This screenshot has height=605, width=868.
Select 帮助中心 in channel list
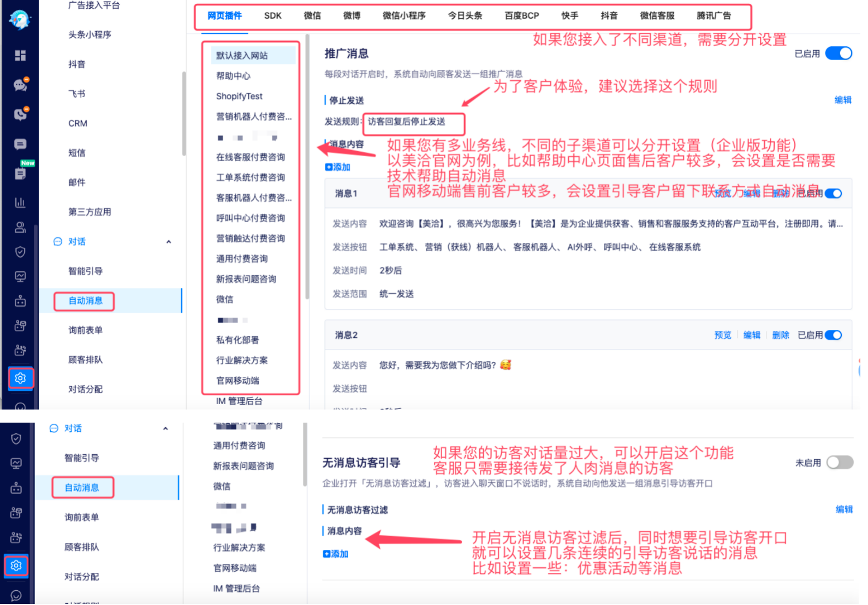pyautogui.click(x=234, y=76)
